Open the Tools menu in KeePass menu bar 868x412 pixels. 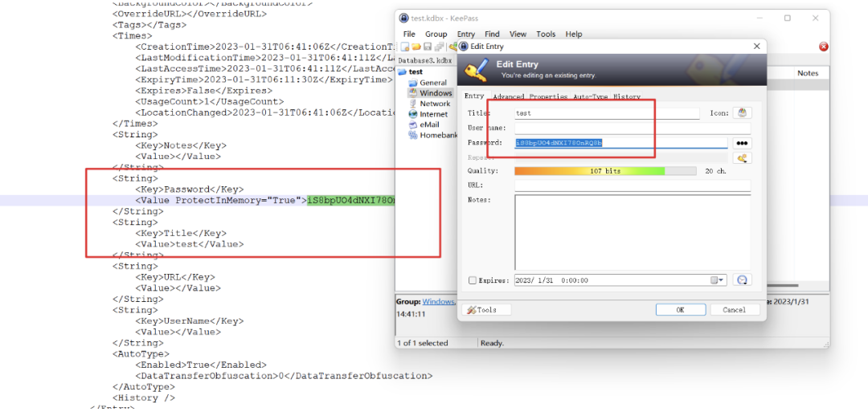tap(546, 34)
